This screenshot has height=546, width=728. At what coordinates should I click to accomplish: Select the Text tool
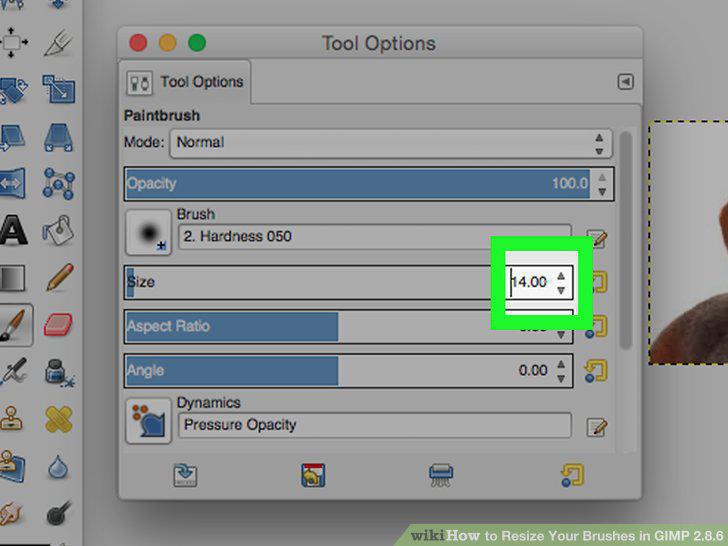coord(13,229)
